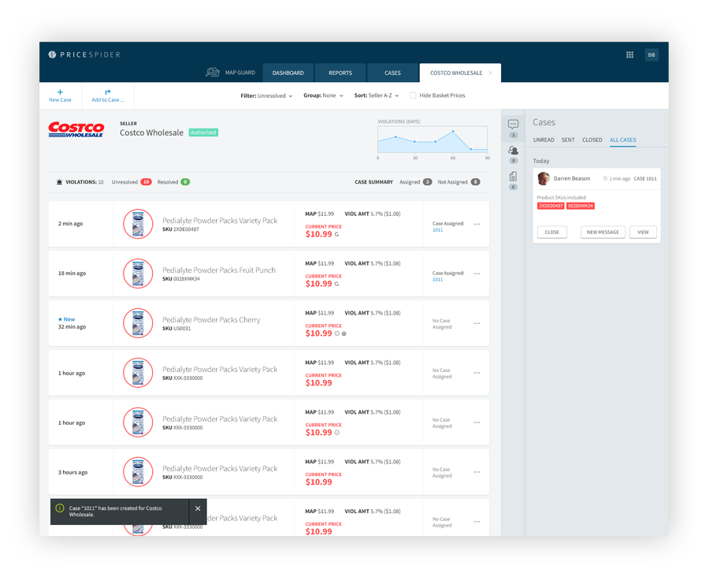Click the PriceSpider logo
The height and width of the screenshot is (588, 709).
pyautogui.click(x=84, y=54)
